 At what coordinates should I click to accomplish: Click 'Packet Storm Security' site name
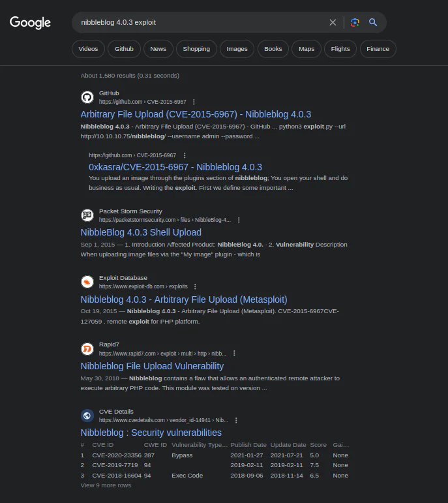click(x=130, y=211)
